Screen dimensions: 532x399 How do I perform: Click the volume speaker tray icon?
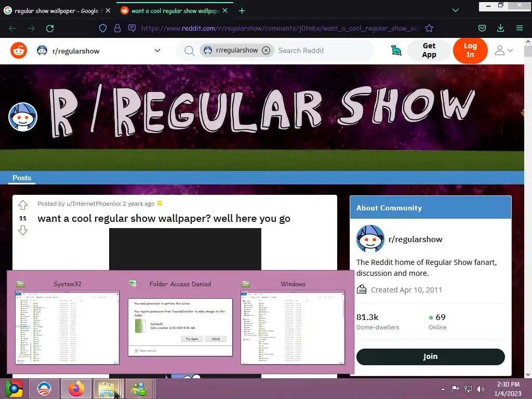[x=481, y=389]
